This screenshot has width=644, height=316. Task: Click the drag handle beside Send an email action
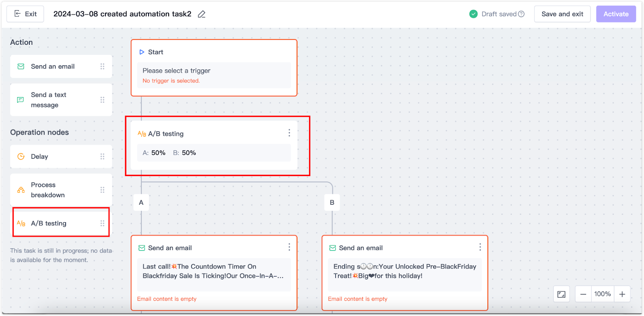(x=102, y=67)
